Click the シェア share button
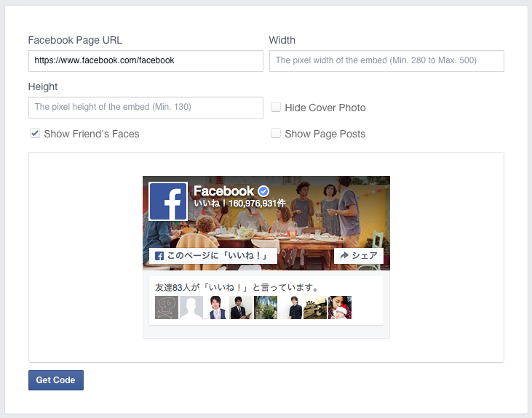This screenshot has width=532, height=418. pos(359,256)
